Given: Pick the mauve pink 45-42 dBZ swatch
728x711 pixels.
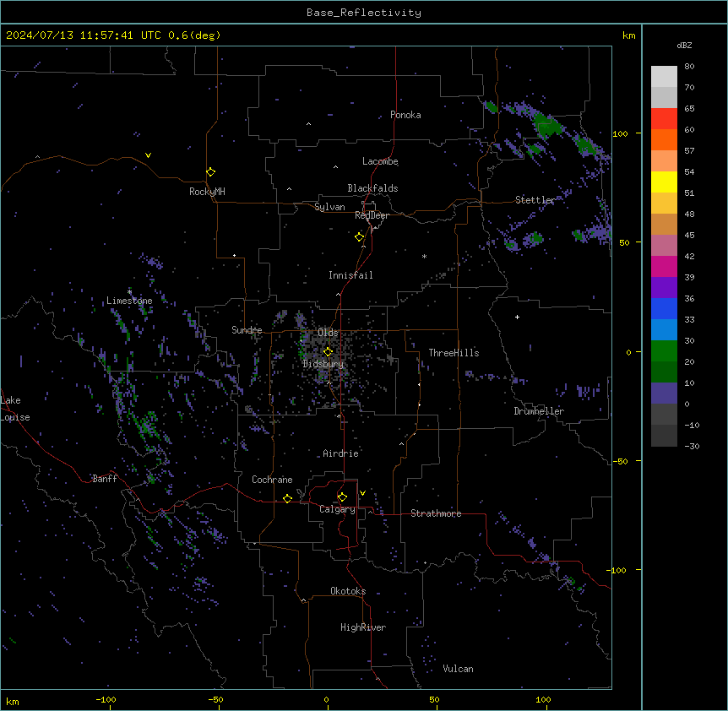Looking at the screenshot, I should [664, 246].
